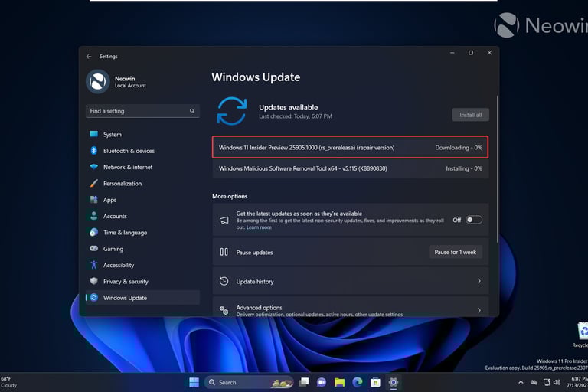Image resolution: width=588 pixels, height=392 pixels.
Task: Click the System monitor icon
Action: click(x=93, y=134)
